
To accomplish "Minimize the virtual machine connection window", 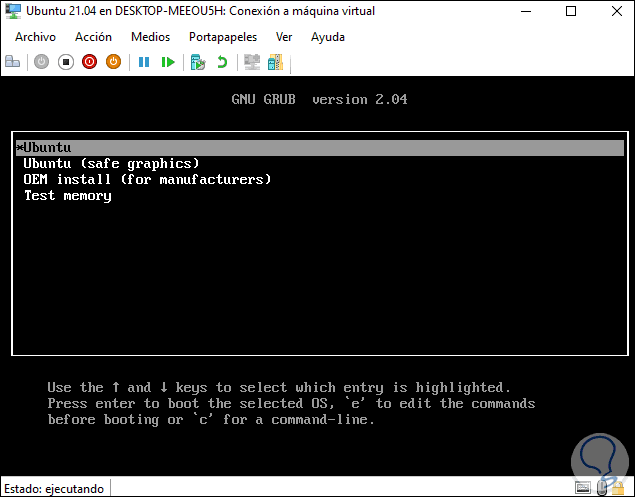I will 526,11.
